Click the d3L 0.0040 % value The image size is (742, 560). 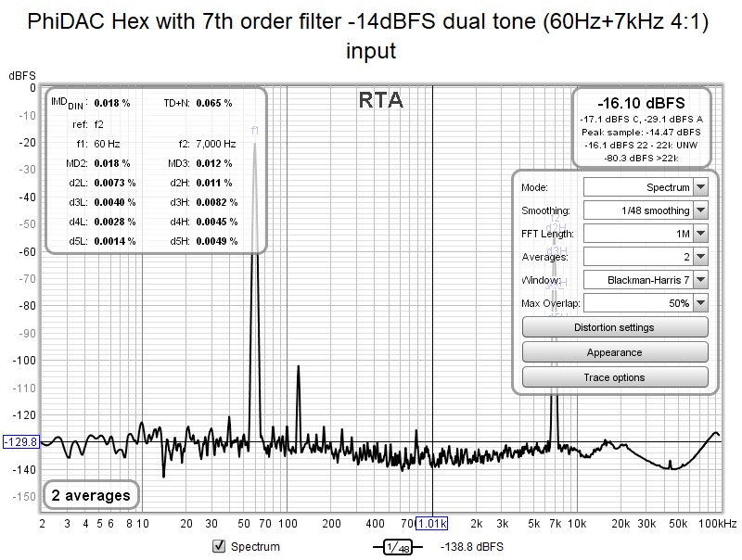point(114,202)
